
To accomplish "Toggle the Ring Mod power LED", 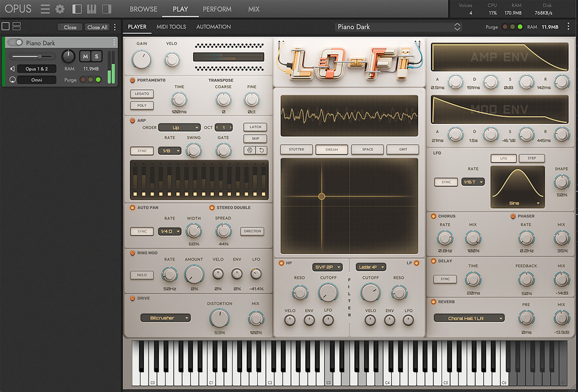I will tap(132, 253).
